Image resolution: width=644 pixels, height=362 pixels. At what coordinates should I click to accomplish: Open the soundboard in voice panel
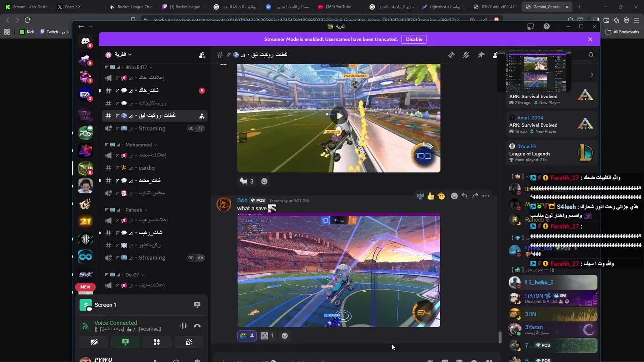(189, 342)
